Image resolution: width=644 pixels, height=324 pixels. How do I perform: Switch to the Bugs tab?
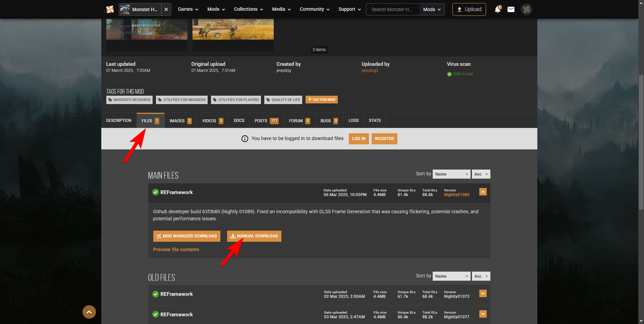pos(329,121)
